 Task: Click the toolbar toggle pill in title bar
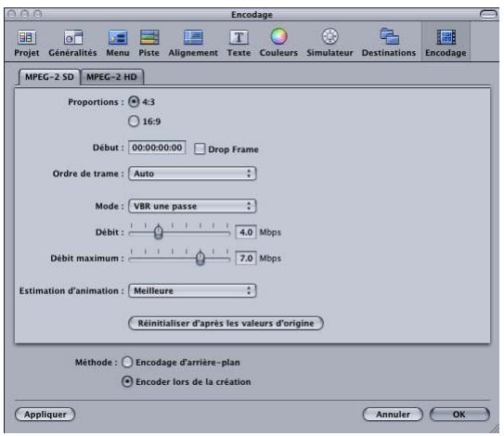click(488, 14)
